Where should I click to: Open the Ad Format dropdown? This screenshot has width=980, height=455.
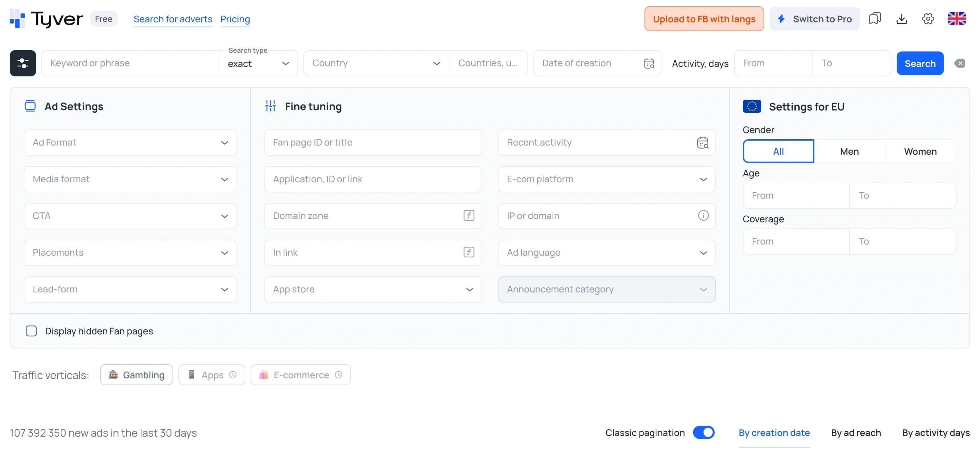click(130, 143)
